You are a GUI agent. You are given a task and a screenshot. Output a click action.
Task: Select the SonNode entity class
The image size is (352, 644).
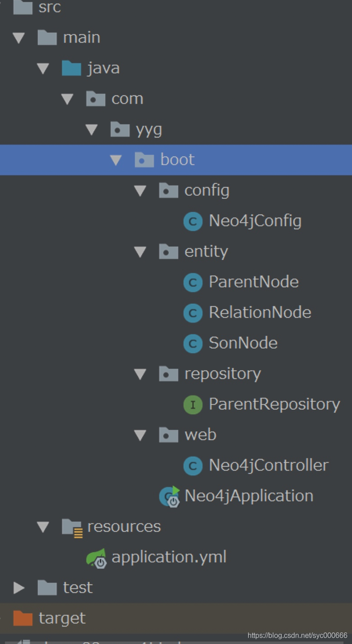[x=242, y=343]
